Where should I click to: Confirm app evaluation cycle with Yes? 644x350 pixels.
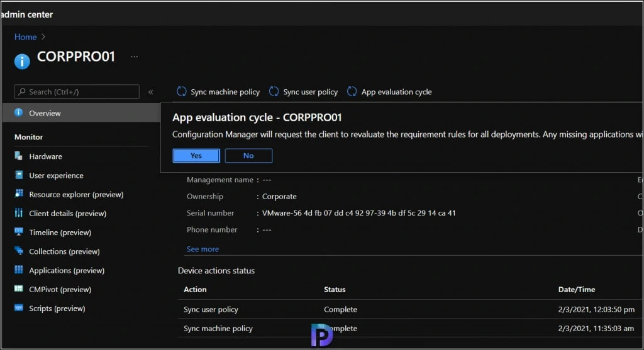click(x=196, y=155)
